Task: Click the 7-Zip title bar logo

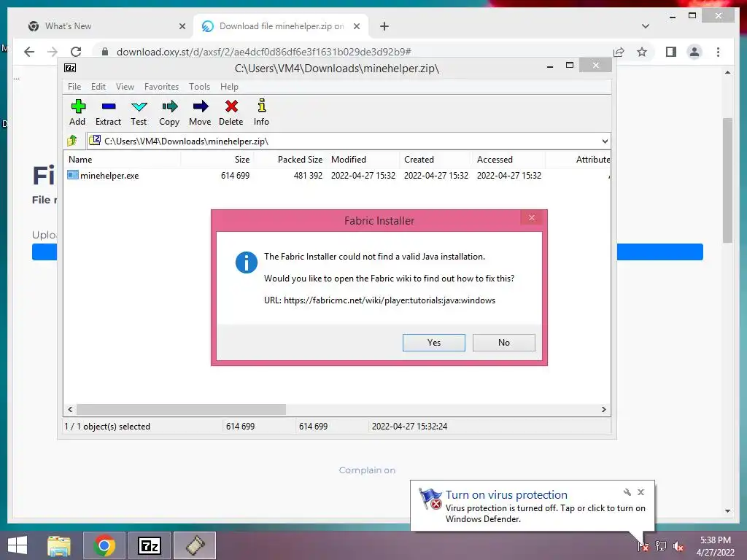Action: [x=70, y=68]
